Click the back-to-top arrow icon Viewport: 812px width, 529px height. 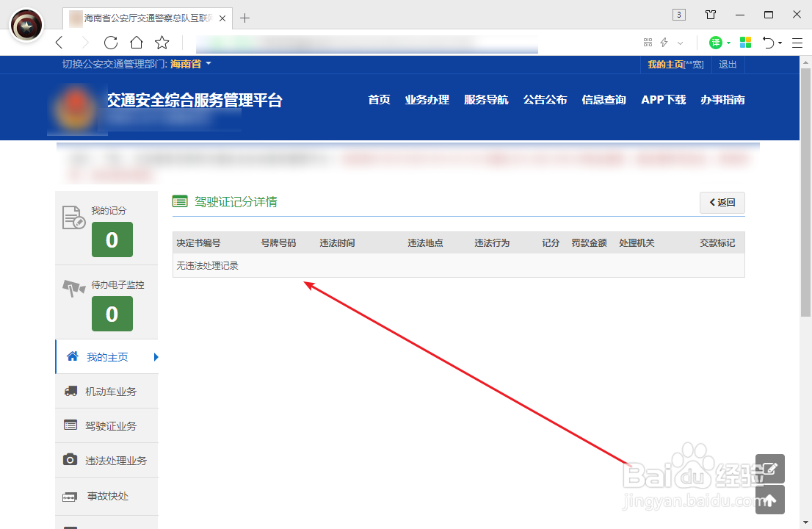pyautogui.click(x=769, y=500)
